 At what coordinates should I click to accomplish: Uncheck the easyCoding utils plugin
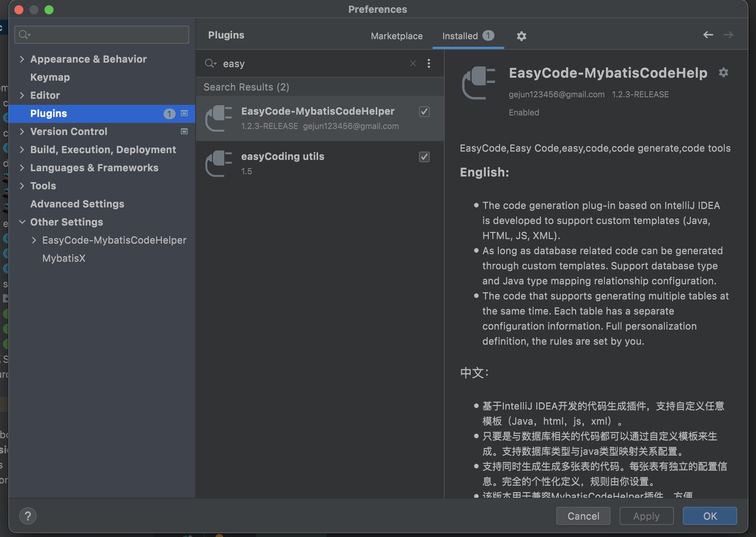coord(424,157)
